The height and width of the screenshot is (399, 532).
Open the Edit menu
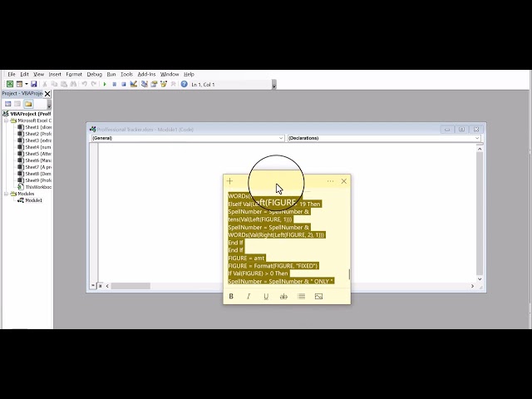click(24, 74)
